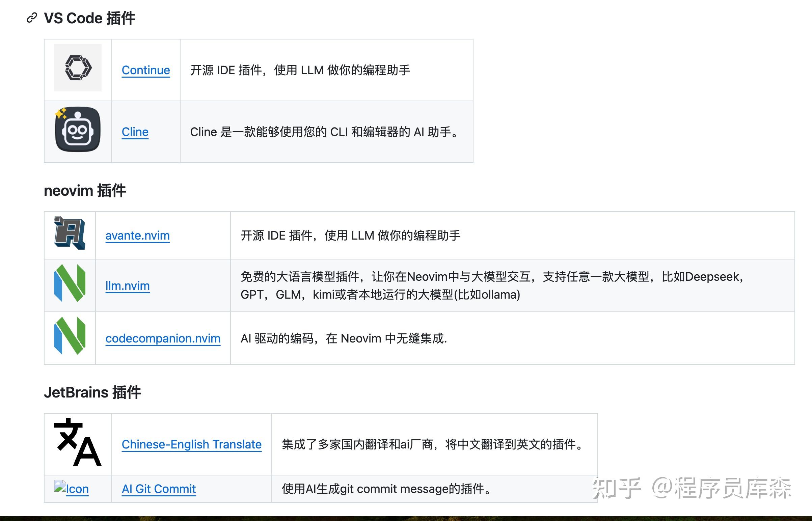Open the Continue plugin link
Image resolution: width=812 pixels, height=521 pixels.
coord(145,70)
